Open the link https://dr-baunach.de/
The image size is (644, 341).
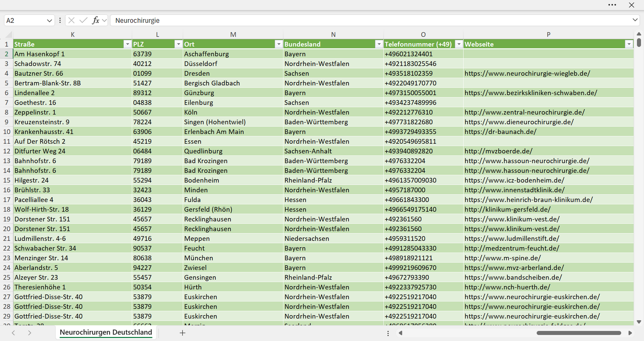coord(500,132)
